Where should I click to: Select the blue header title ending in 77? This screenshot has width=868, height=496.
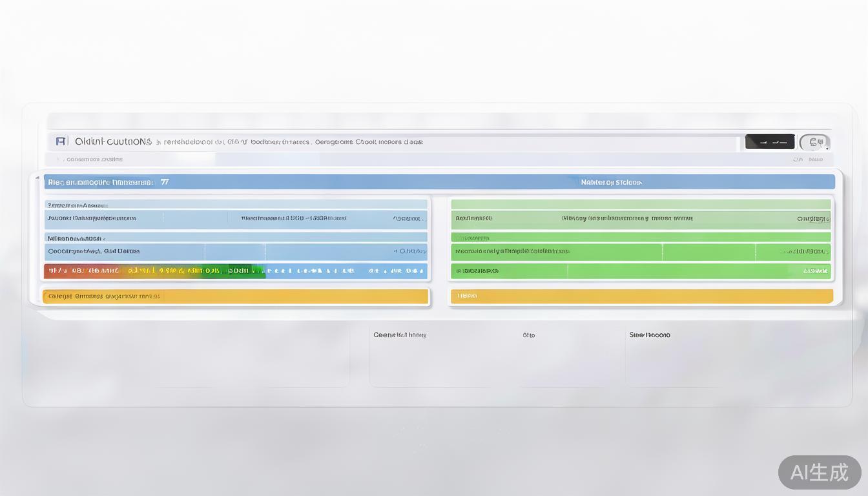(108, 182)
